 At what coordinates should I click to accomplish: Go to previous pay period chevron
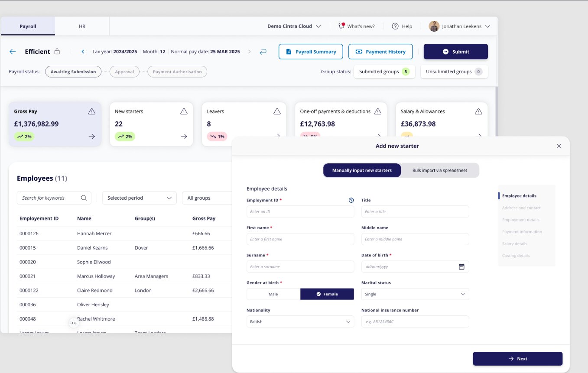[83, 52]
